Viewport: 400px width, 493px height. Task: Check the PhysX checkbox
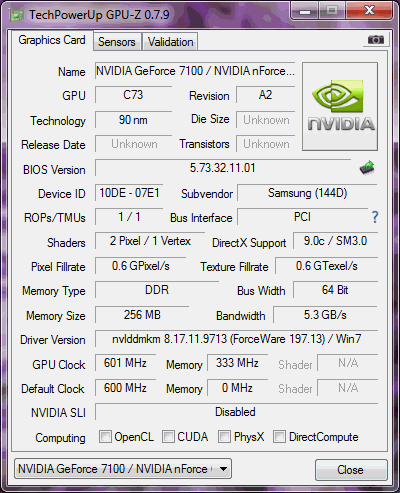224,436
